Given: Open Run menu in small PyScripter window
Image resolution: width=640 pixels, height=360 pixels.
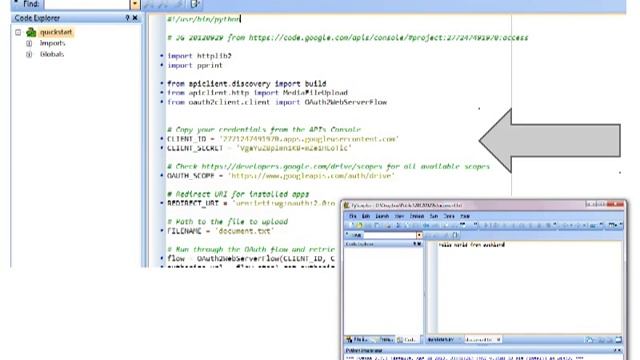Looking at the screenshot, I should point(434,216).
